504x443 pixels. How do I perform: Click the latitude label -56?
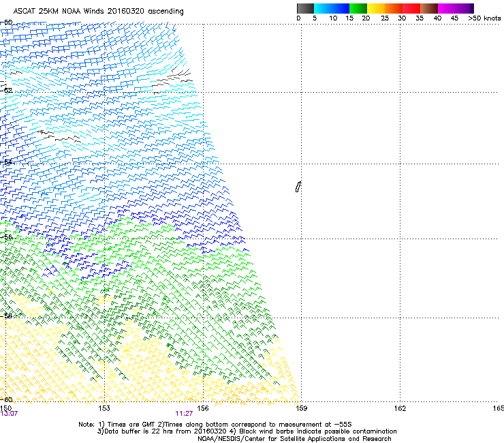[x=6, y=237]
